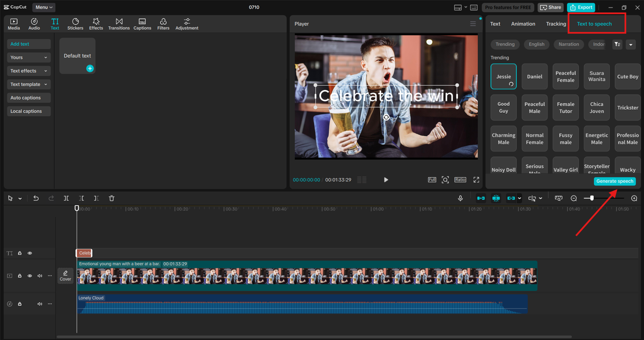Adjust the timeline zoom slider
This screenshot has height=340, width=644.
[x=592, y=198]
